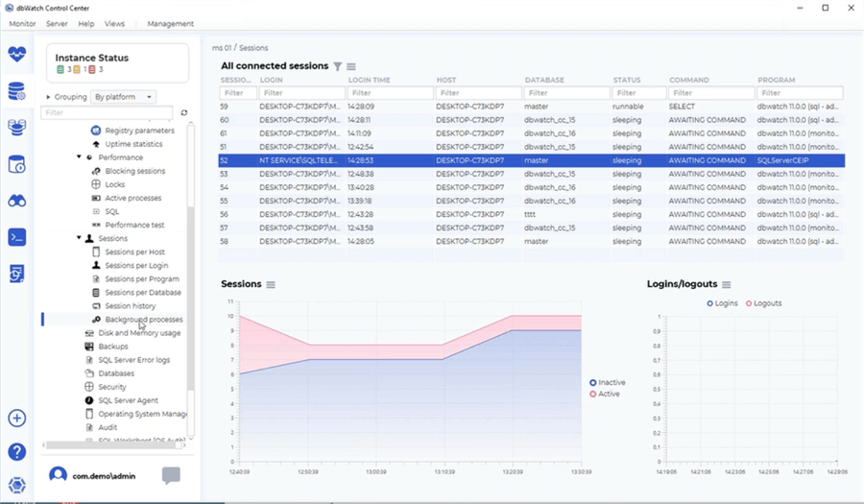Select session row 59 with SELECT command
This screenshot has height=504, width=864.
[531, 107]
